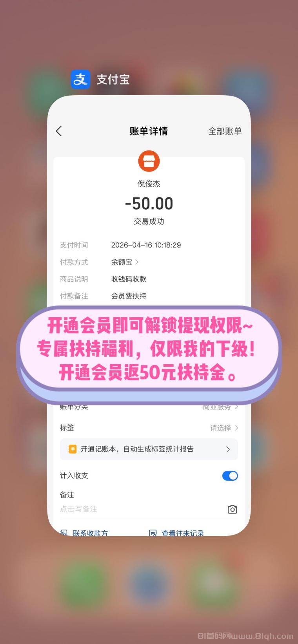Image resolution: width=298 pixels, height=644 pixels.
Task: Open the 请选择 tag selector
Action: tap(224, 428)
